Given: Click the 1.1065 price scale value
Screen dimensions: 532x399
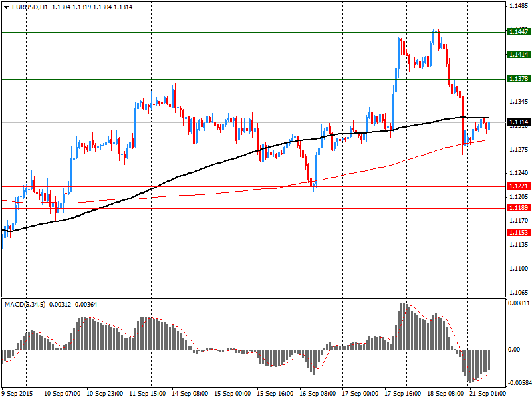Looking at the screenshot, I should click(519, 293).
